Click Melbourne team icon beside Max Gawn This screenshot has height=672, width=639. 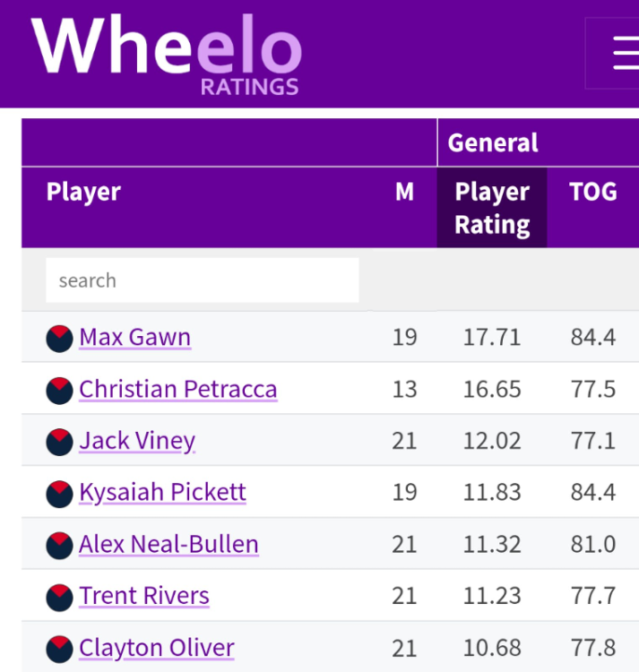(59, 339)
